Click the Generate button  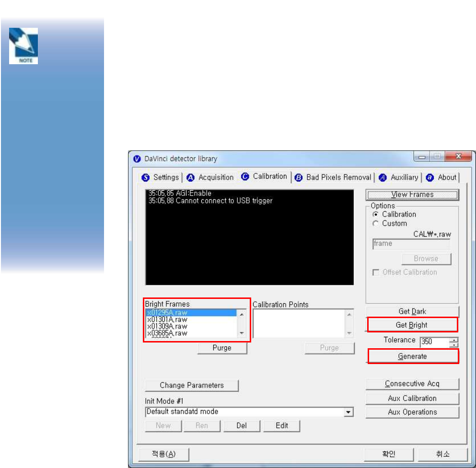[x=413, y=356]
